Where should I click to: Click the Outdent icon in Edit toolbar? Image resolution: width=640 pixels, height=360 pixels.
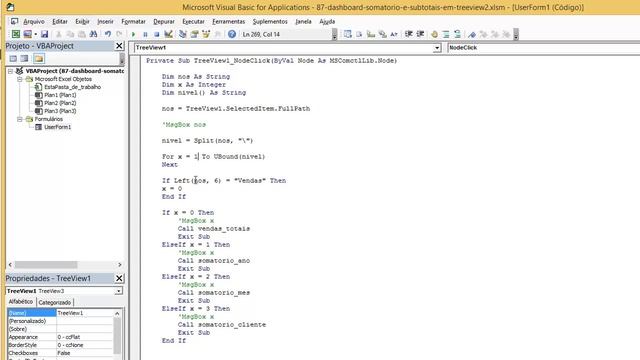tap(420, 34)
